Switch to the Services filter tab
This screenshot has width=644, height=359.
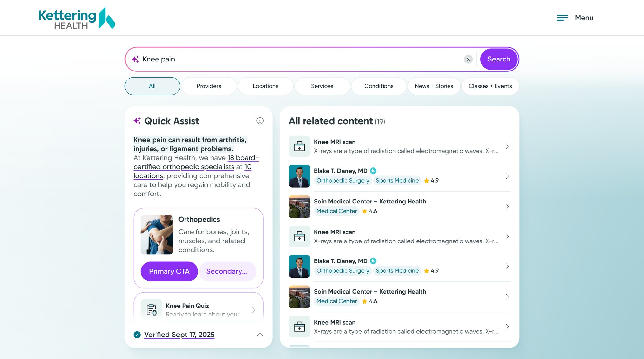click(x=322, y=86)
